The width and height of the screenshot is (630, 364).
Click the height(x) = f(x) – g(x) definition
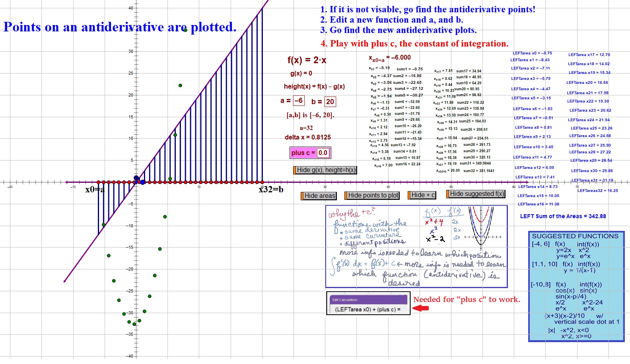tap(314, 87)
